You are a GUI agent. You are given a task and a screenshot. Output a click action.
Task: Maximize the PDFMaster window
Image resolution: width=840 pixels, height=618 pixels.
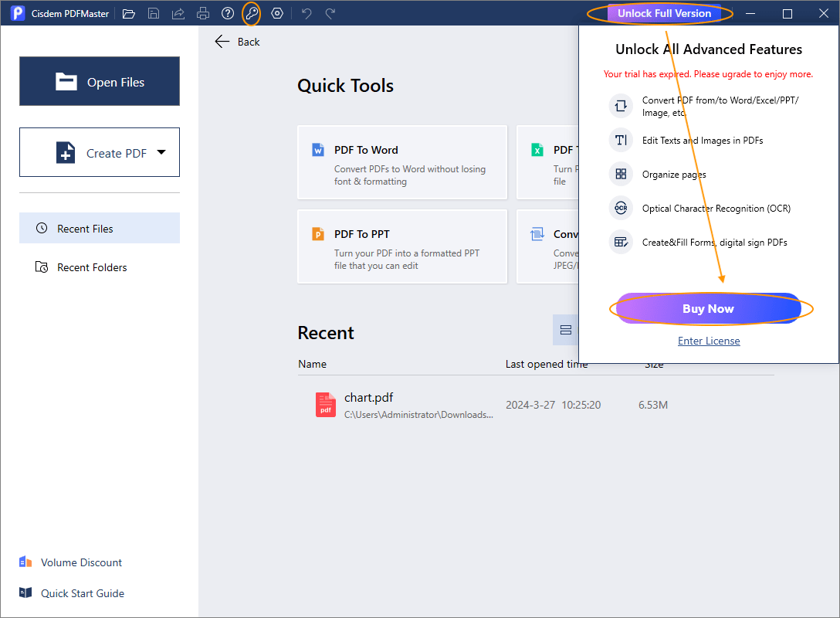tap(787, 13)
